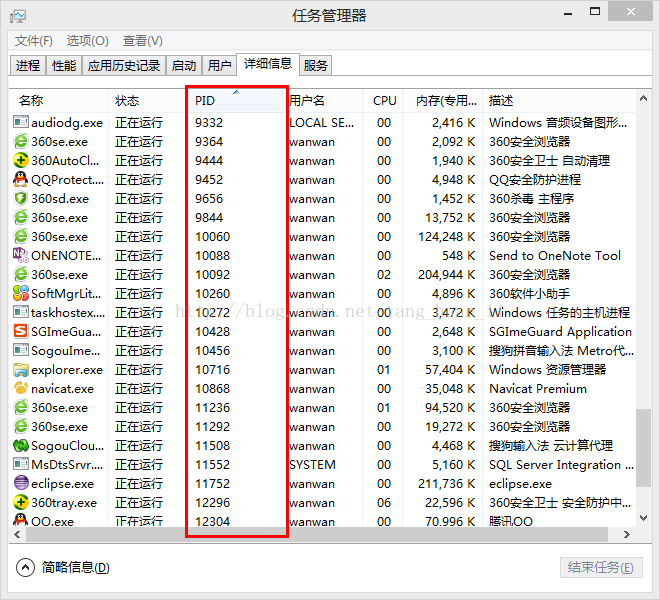Select PID value 10716
Screen dimensions: 660x600
213,369
